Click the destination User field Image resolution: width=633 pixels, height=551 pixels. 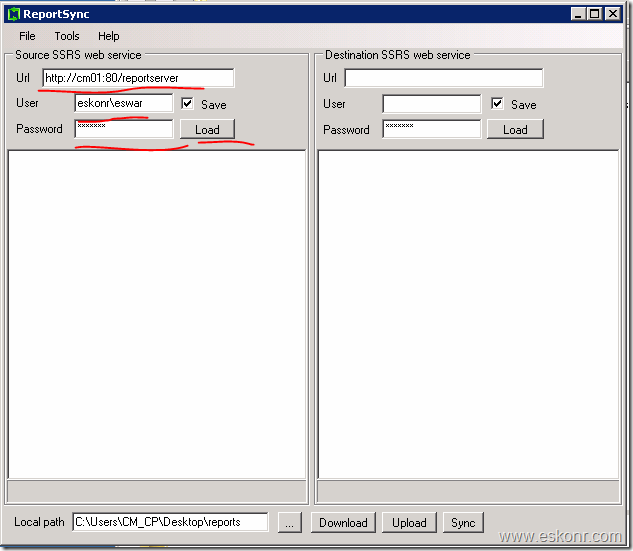[x=432, y=104]
